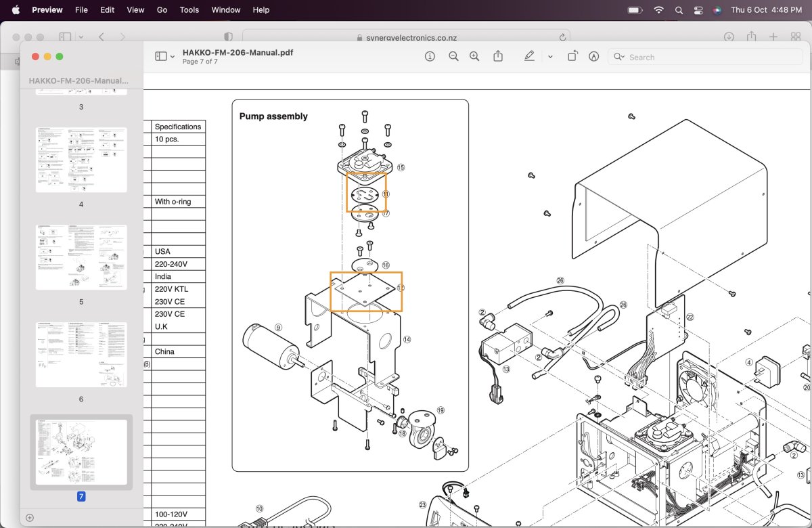This screenshot has height=528, width=812.
Task: Rotate the page using the rotate icon
Action: [572, 57]
